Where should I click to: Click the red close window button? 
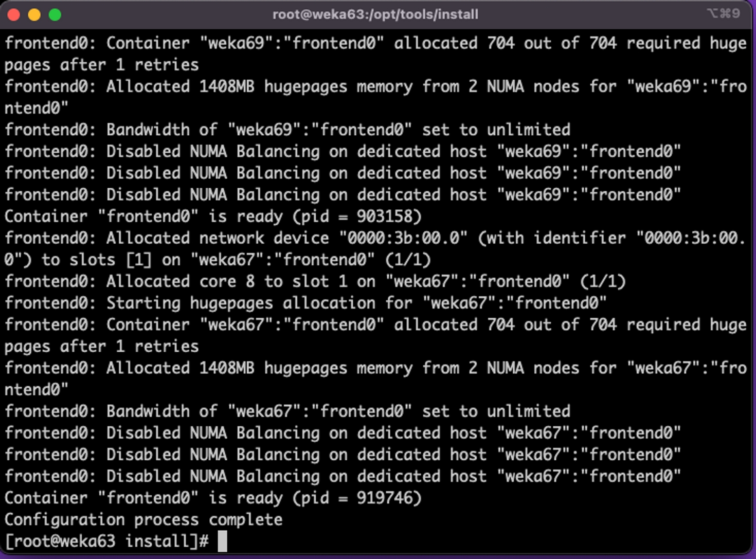point(14,15)
